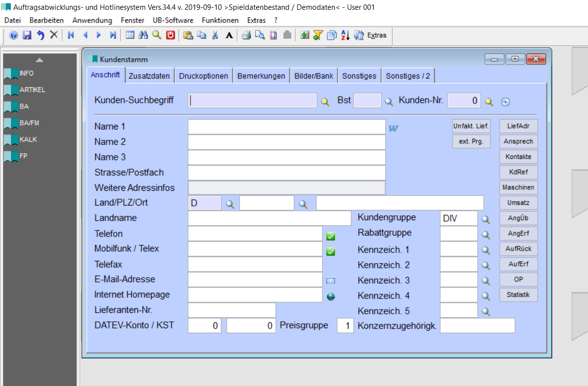Open the Funktionen menu

click(x=220, y=20)
